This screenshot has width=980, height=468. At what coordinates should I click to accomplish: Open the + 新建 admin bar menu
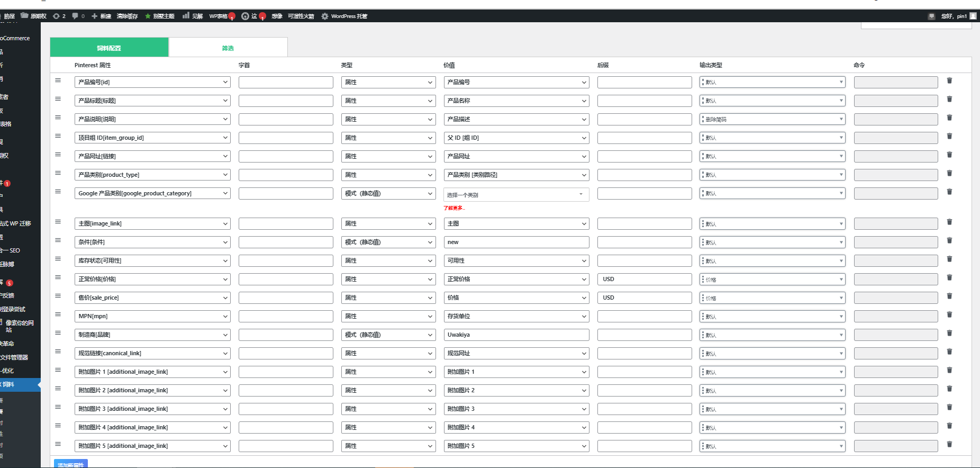coord(101,16)
